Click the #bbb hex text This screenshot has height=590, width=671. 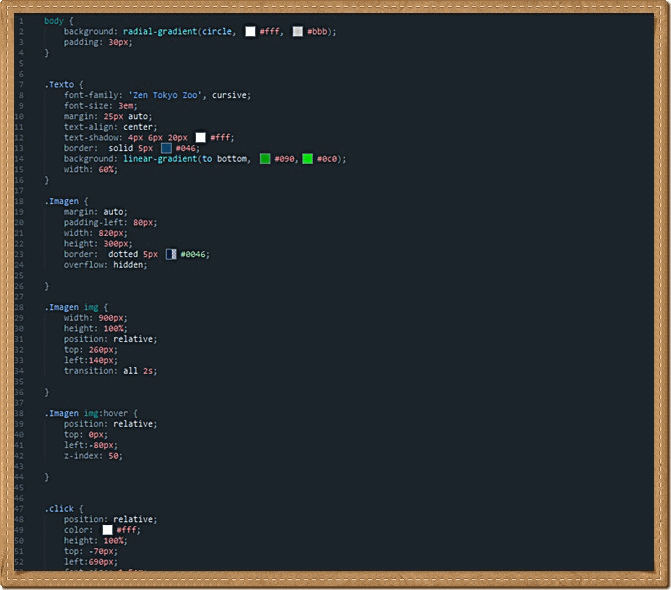317,32
